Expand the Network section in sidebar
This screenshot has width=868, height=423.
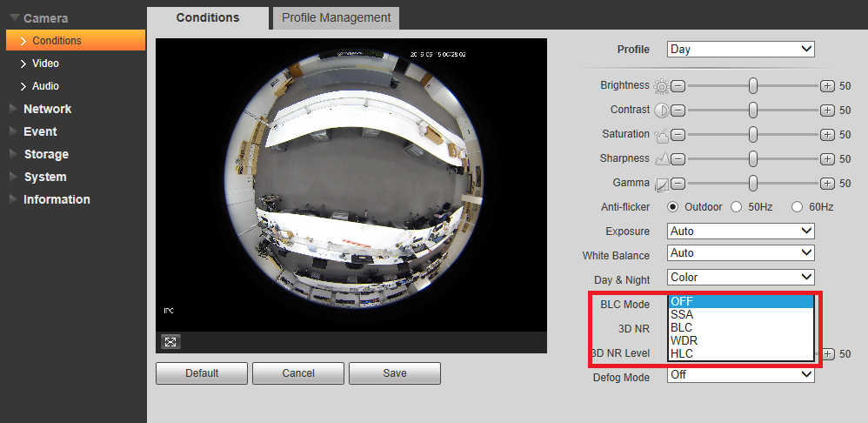pos(47,109)
